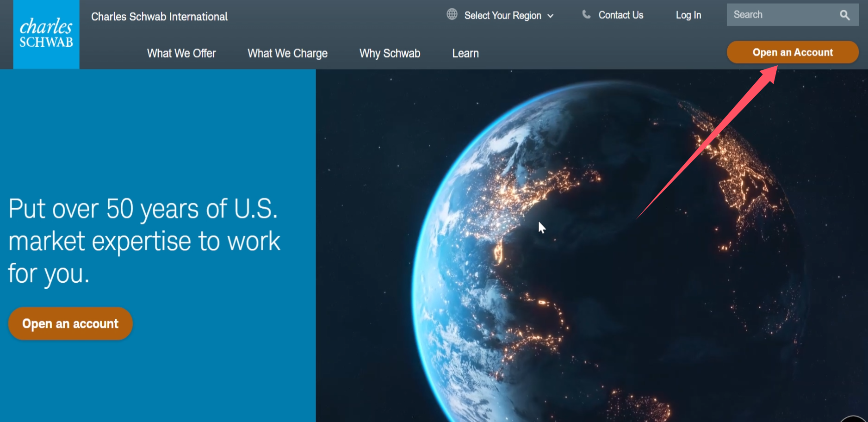This screenshot has width=868, height=422.
Task: Click the headline "Put over 50 years of U.S."
Action: click(x=143, y=209)
